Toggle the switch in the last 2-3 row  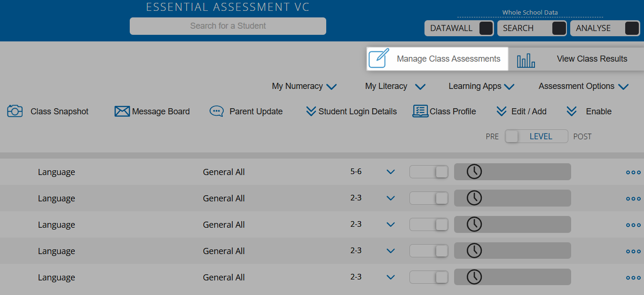point(429,278)
